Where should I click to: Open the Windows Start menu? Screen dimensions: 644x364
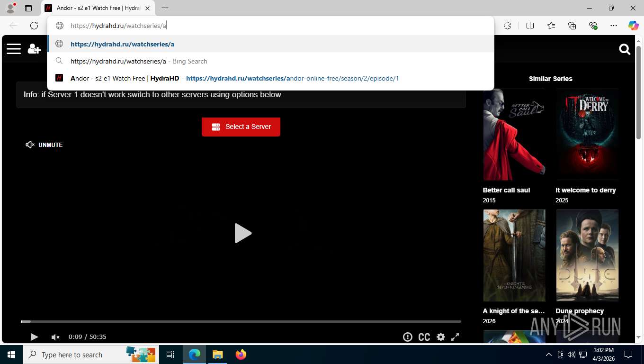pyautogui.click(x=11, y=355)
